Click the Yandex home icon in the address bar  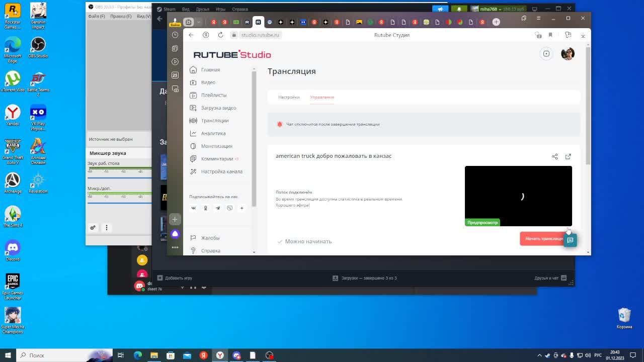[x=206, y=35]
